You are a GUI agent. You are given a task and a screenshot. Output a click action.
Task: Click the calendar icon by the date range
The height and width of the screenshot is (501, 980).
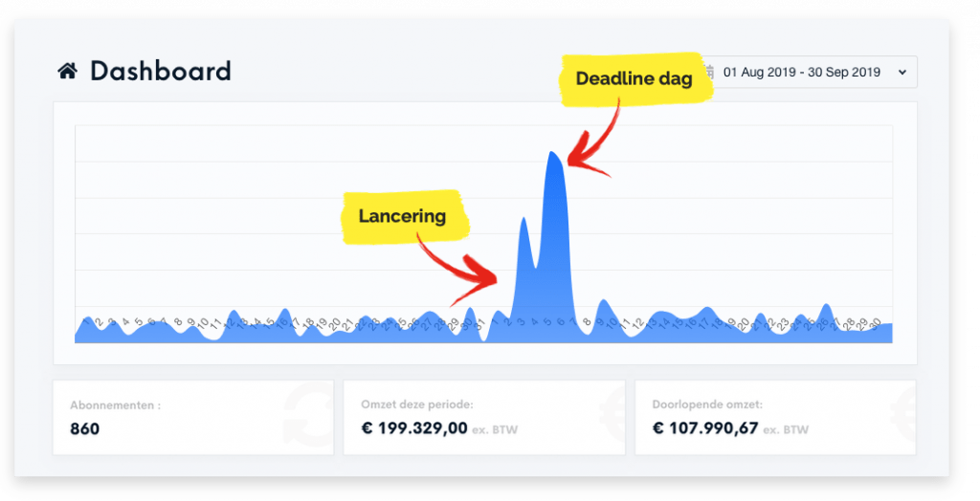(709, 71)
